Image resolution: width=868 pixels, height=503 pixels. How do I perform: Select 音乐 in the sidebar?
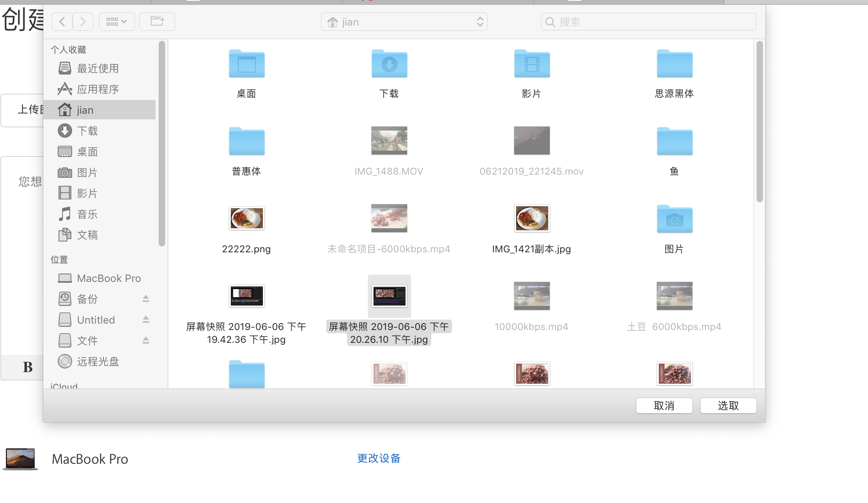(x=87, y=214)
